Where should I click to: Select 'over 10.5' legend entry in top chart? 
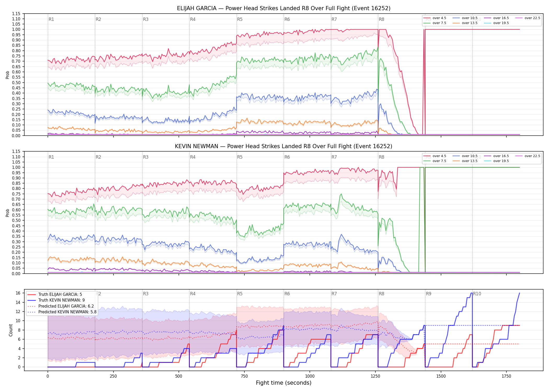[x=465, y=18]
